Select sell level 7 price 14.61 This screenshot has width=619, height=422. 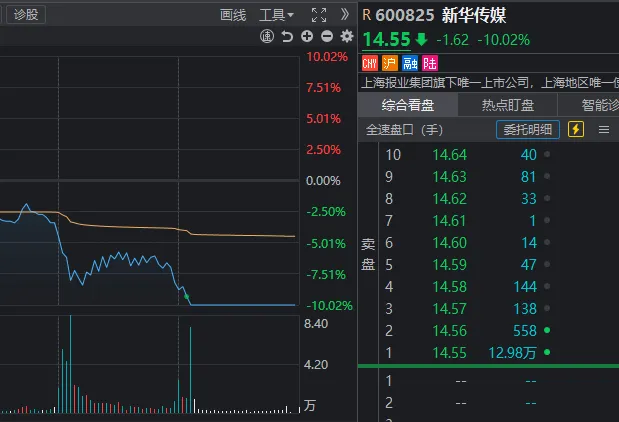point(449,221)
